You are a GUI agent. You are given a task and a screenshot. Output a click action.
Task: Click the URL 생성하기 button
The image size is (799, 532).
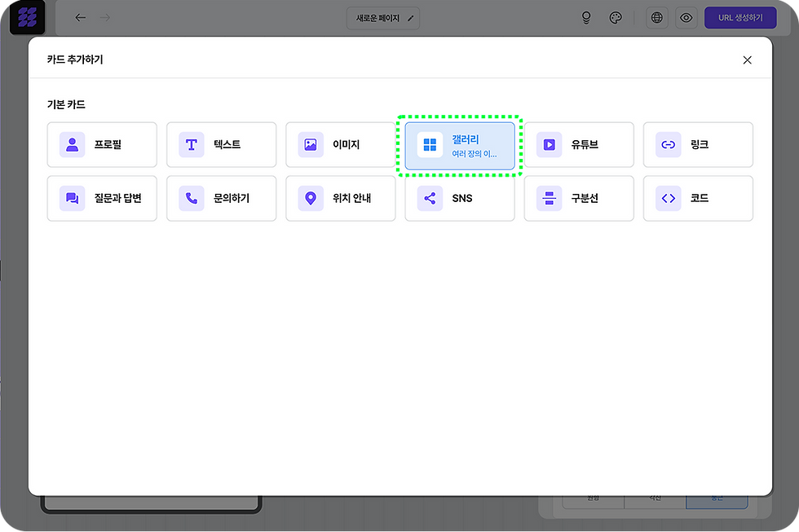(x=740, y=18)
